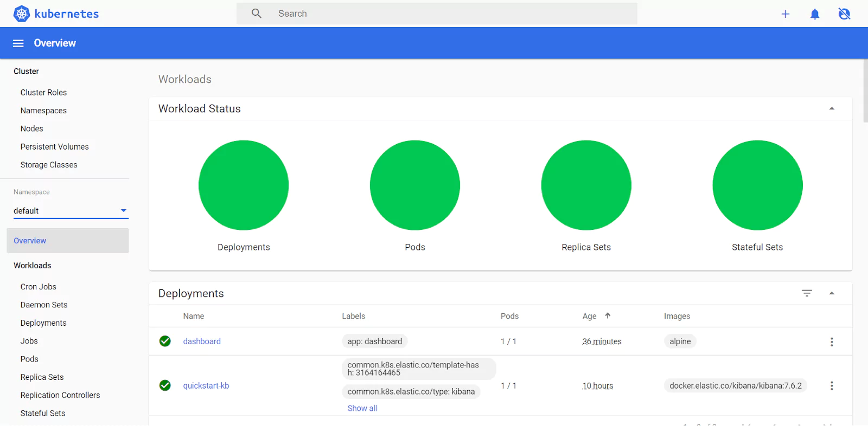Screen dimensions: 868x426
Task: Click the dashboard green status check icon
Action: pos(165,341)
